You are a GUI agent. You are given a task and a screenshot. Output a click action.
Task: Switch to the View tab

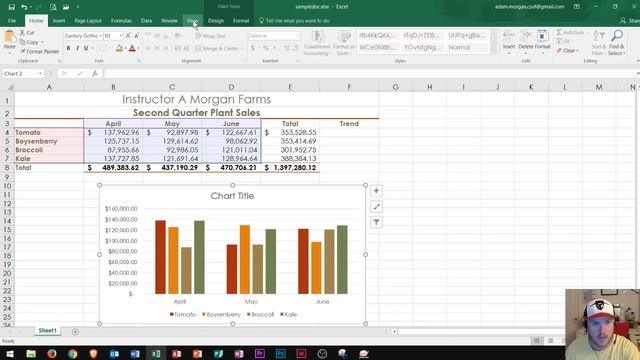coord(192,20)
